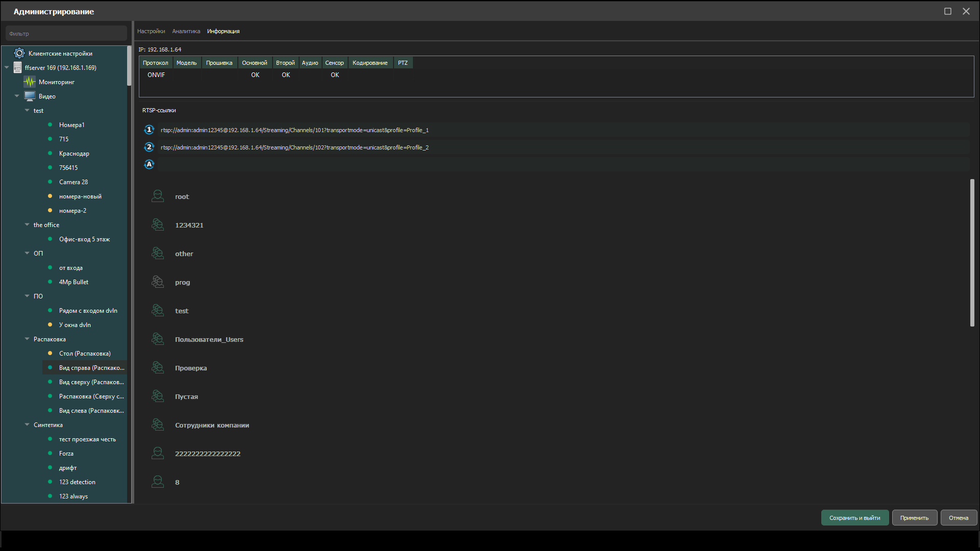This screenshot has height=551, width=980.
Task: Click the '1234321' user account icon
Action: tap(158, 224)
